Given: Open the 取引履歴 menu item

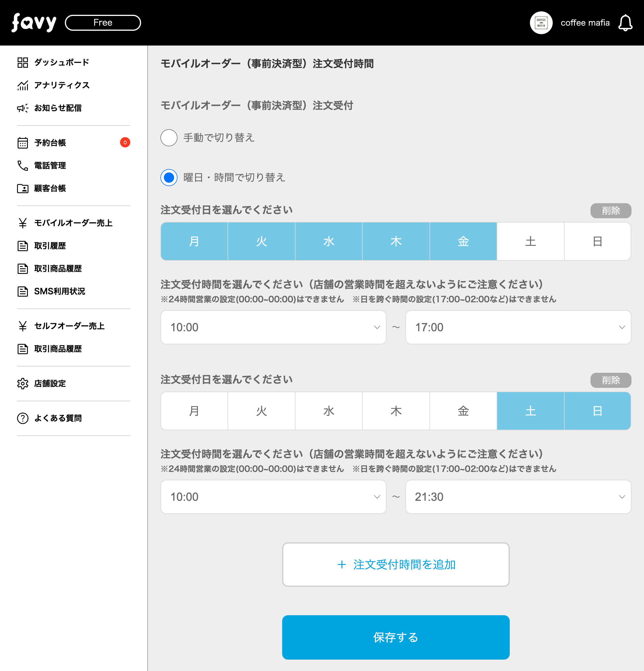Looking at the screenshot, I should pyautogui.click(x=50, y=246).
